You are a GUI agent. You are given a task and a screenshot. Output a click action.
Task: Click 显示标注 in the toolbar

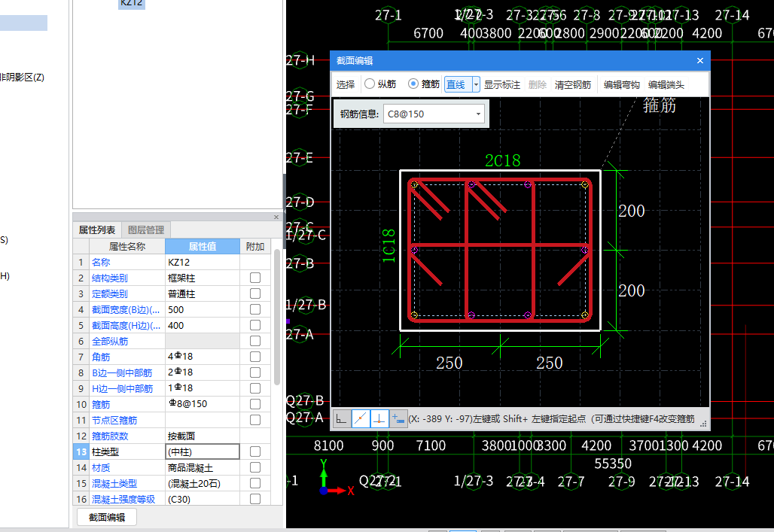coord(502,84)
